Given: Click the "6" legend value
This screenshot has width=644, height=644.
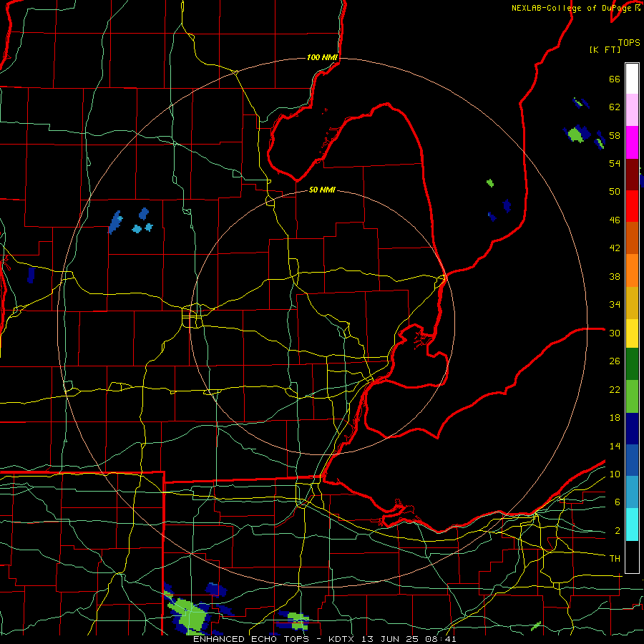Looking at the screenshot, I should pos(618,502).
